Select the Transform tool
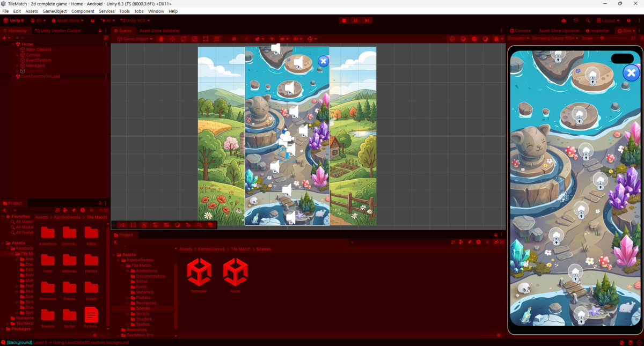The height and width of the screenshot is (346, 644). (x=217, y=39)
